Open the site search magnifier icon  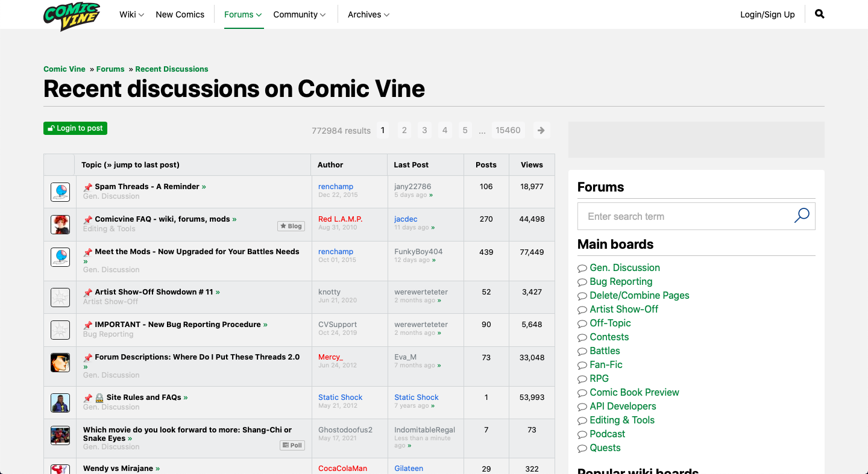click(x=819, y=14)
